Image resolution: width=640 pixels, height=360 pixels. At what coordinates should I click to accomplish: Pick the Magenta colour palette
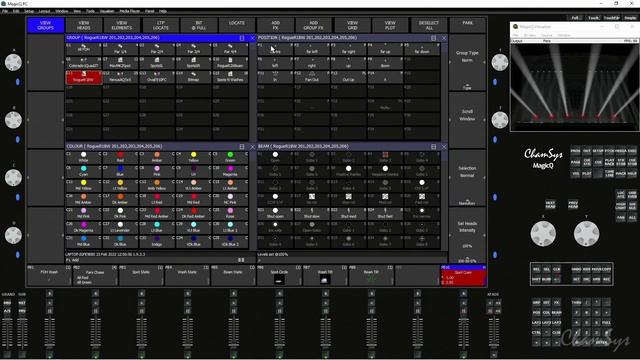point(230,171)
